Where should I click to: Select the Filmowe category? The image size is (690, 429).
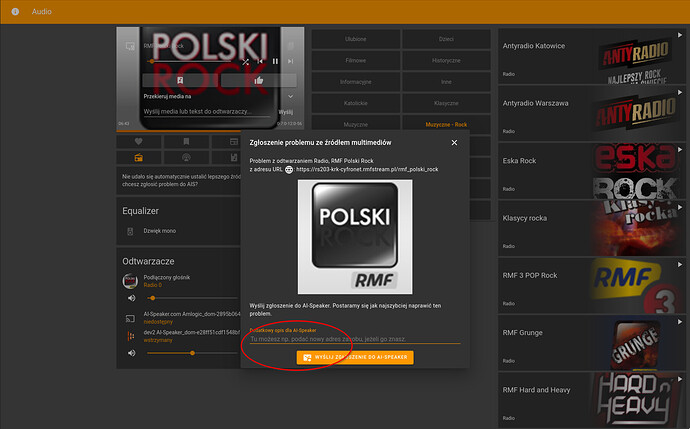click(356, 61)
